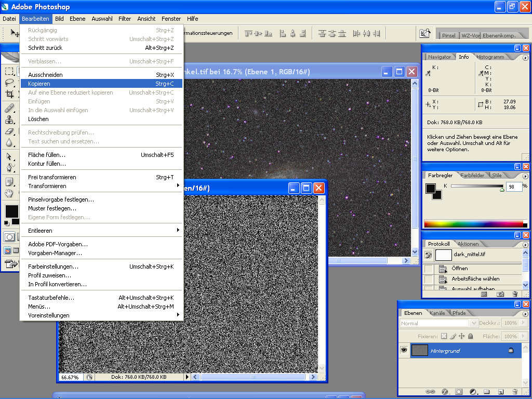Align right edges in options bar
Image resolution: width=532 pixels, height=399 pixels.
(x=303, y=33)
